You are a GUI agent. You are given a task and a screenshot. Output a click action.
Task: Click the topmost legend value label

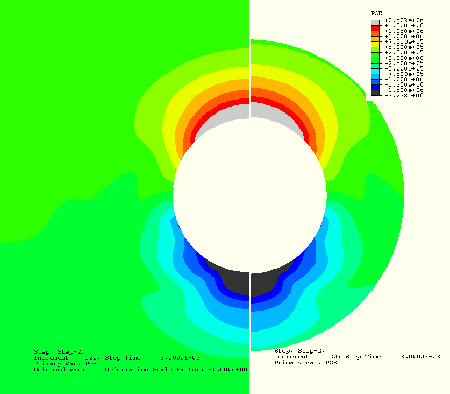(x=404, y=20)
